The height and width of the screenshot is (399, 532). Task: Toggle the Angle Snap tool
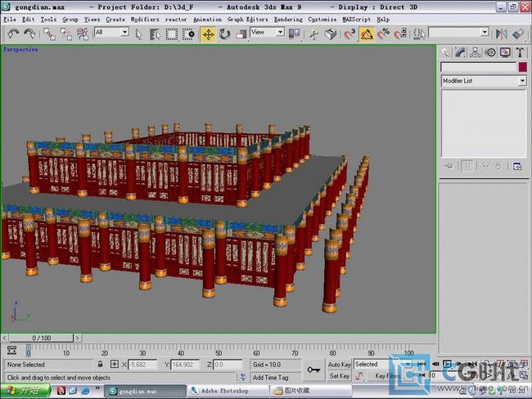[367, 34]
